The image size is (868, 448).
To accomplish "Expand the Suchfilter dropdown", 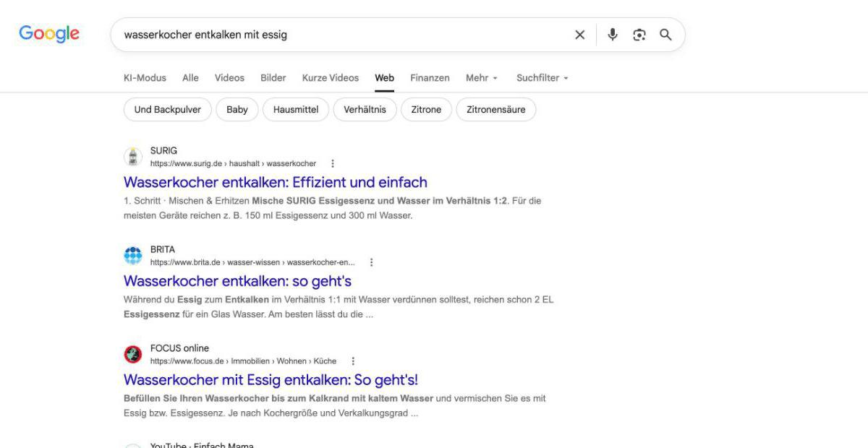I will tap(542, 78).
